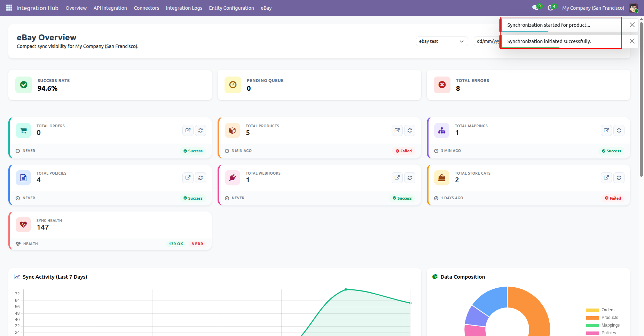Open the apps grid menu icon
The image size is (644, 336).
(x=9, y=8)
